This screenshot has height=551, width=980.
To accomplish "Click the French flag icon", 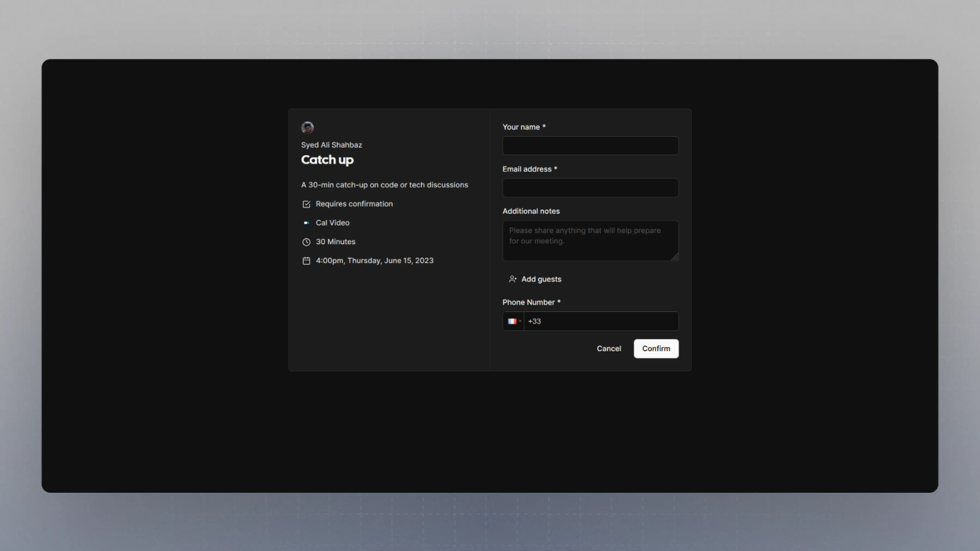I will pyautogui.click(x=511, y=321).
